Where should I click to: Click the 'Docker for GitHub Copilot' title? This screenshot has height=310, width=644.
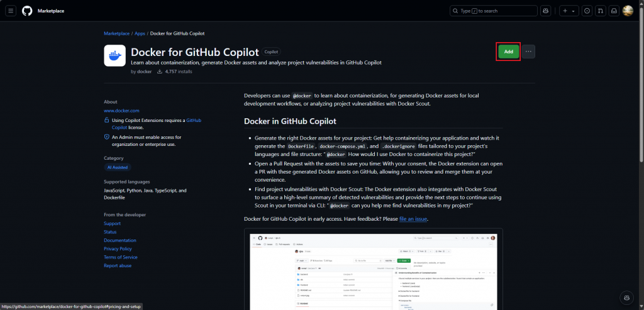click(195, 52)
